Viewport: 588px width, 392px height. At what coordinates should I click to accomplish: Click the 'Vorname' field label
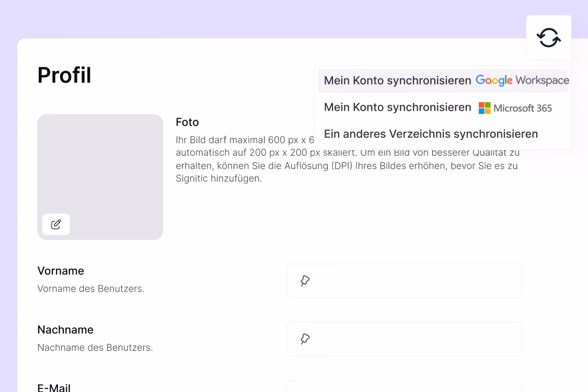(x=61, y=271)
